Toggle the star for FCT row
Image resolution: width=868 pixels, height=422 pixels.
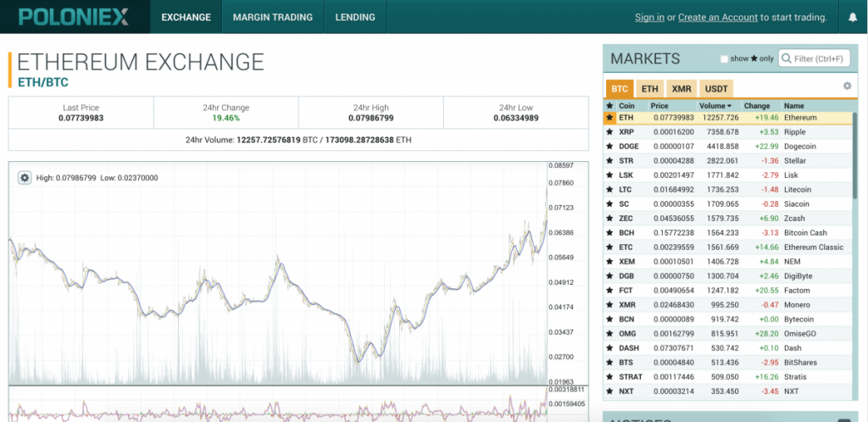[609, 291]
